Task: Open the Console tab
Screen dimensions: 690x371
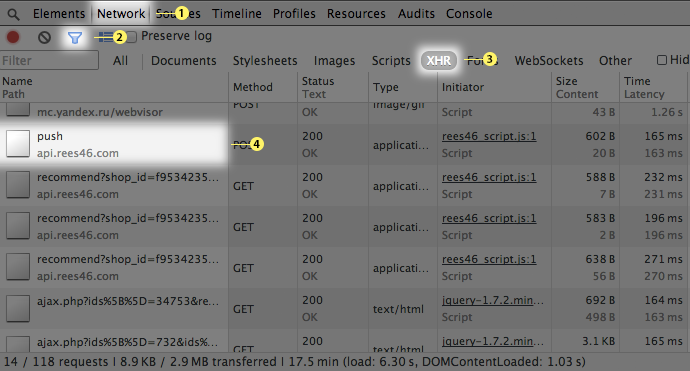Action: click(469, 14)
